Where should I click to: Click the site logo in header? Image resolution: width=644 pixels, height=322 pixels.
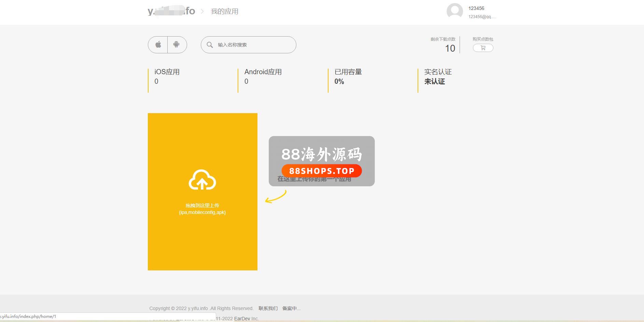[171, 11]
